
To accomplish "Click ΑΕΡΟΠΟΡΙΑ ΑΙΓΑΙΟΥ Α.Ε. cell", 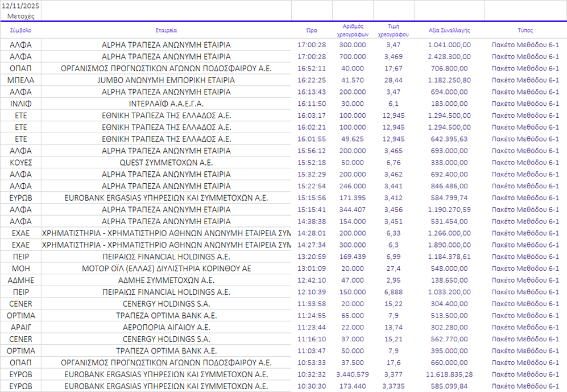I will click(166, 327).
